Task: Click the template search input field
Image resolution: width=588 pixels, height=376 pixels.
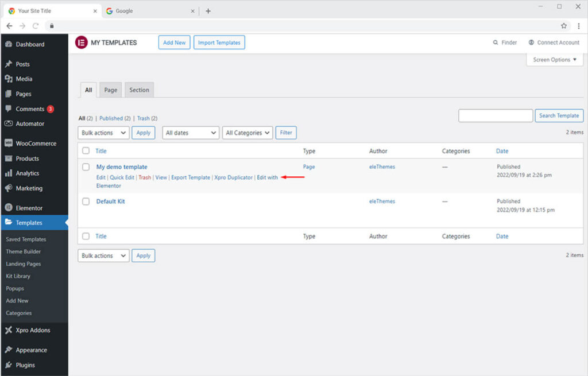Action: (495, 115)
